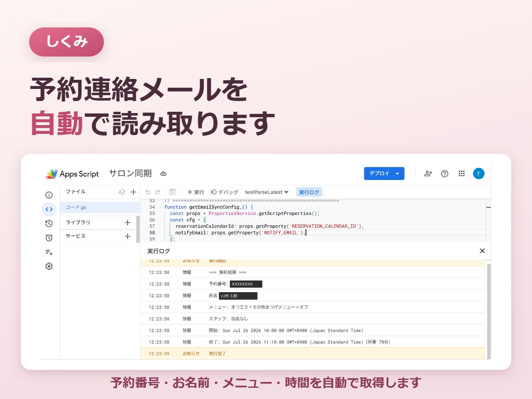532x399 pixels.
Task: Click the デバッグ debug button
Action: [x=225, y=192]
